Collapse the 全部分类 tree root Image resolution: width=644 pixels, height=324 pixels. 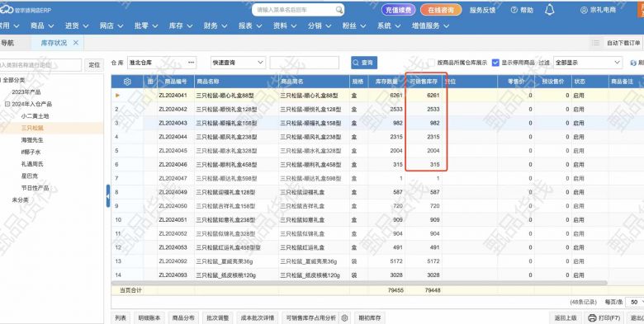click(x=1, y=80)
